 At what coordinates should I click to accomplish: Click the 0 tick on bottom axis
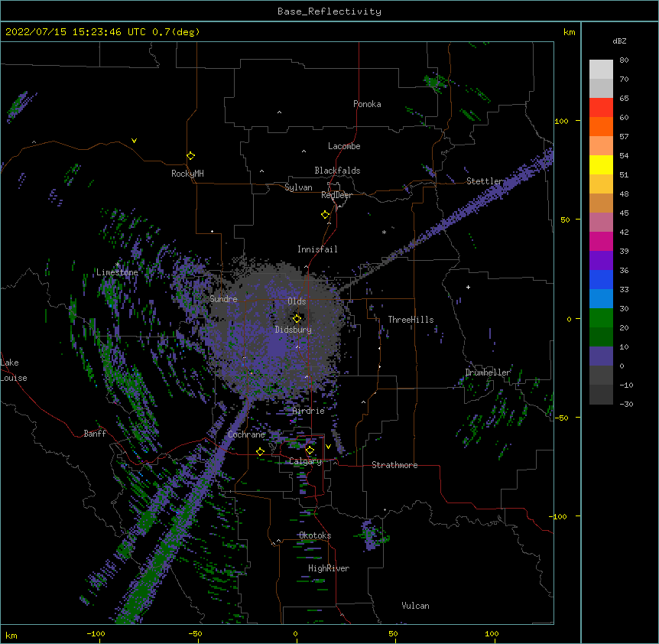(295, 633)
